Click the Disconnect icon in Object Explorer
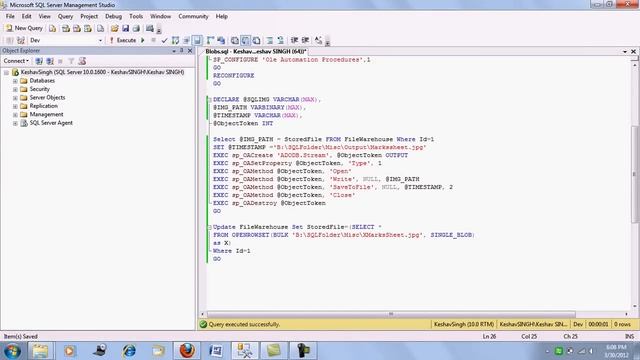 (50, 61)
